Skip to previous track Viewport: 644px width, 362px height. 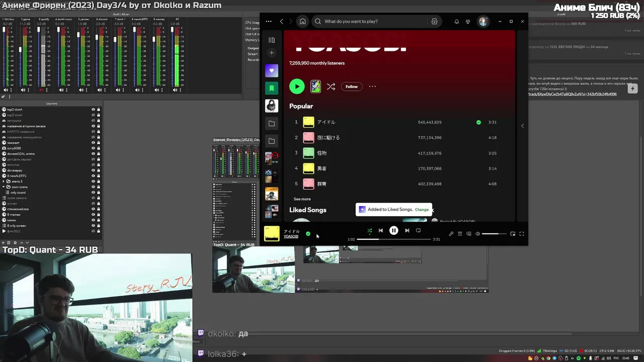(x=381, y=231)
